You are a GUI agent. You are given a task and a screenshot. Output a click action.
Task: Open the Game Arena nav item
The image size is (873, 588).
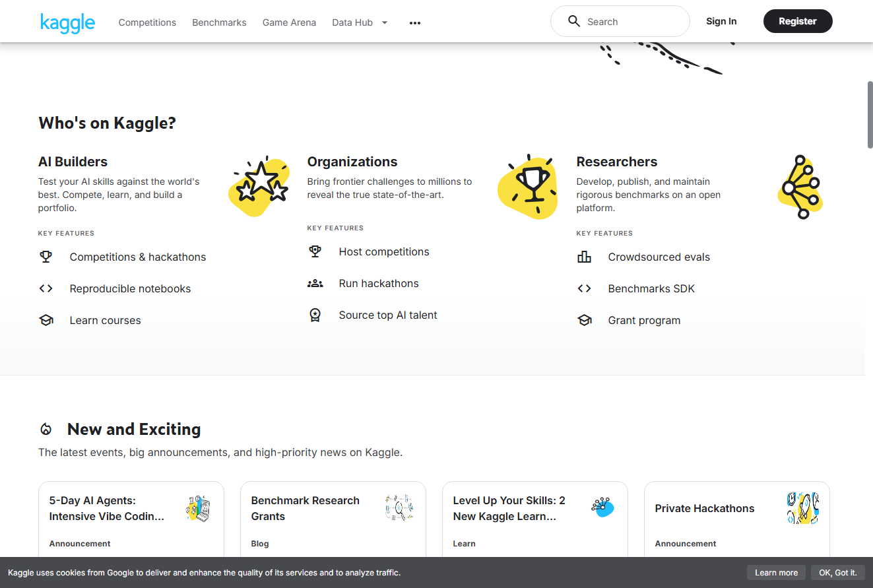tap(289, 22)
